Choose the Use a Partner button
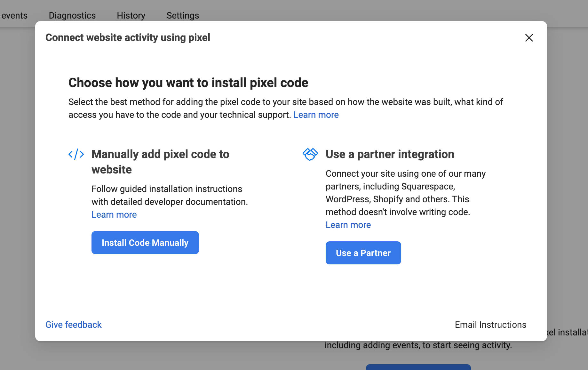This screenshot has height=370, width=588. click(x=363, y=253)
